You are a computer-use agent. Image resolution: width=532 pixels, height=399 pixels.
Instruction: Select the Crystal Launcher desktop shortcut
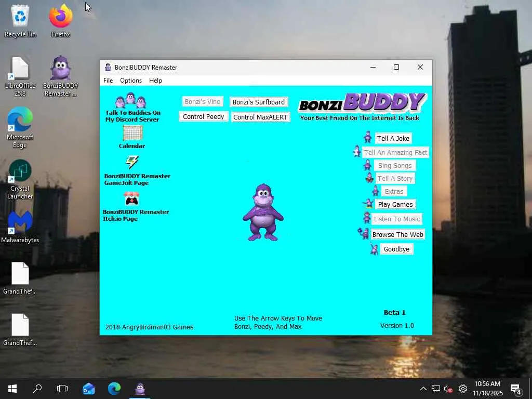pos(20,180)
